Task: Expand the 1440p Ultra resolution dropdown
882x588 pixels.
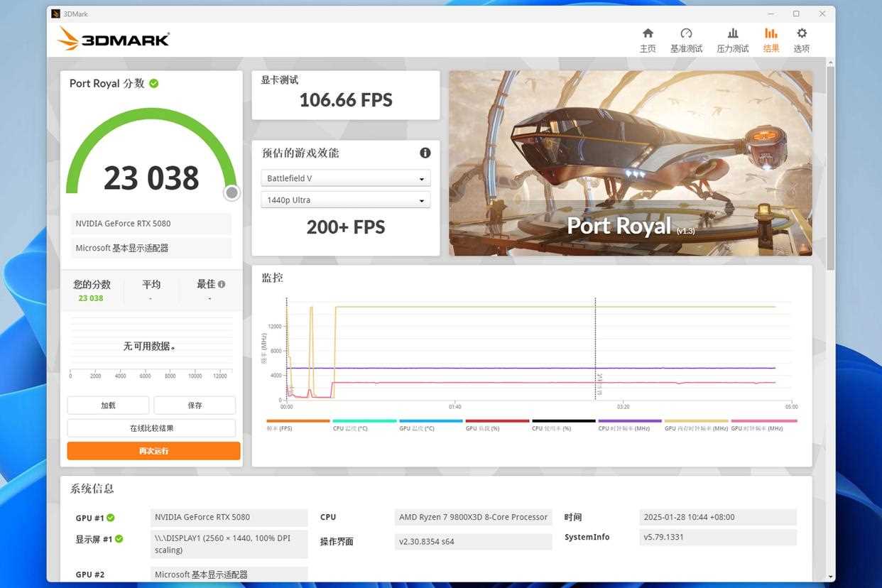Action: pyautogui.click(x=345, y=200)
